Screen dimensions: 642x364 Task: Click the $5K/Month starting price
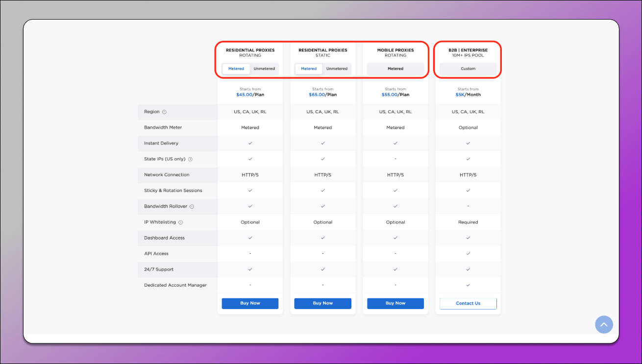pos(468,95)
